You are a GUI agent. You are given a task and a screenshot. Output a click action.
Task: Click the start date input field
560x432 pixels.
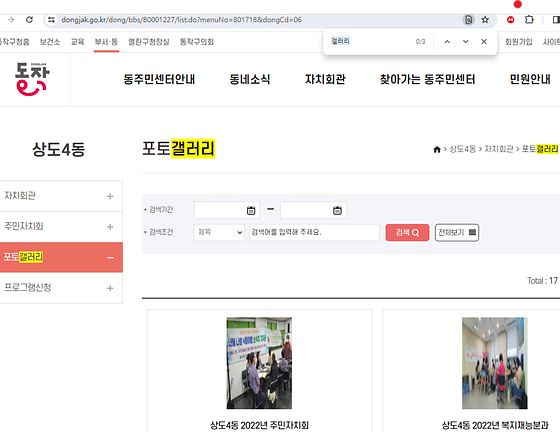[x=227, y=210]
